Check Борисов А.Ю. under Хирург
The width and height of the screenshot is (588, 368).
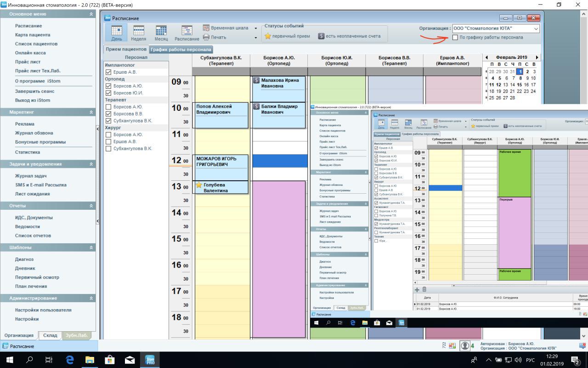pyautogui.click(x=108, y=135)
